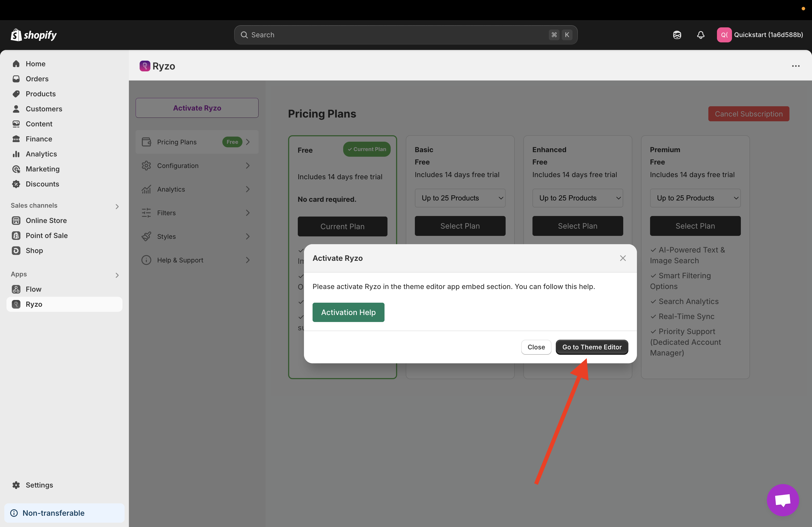The image size is (812, 527).
Task: Select Plan for the Premium tier
Action: tap(695, 226)
